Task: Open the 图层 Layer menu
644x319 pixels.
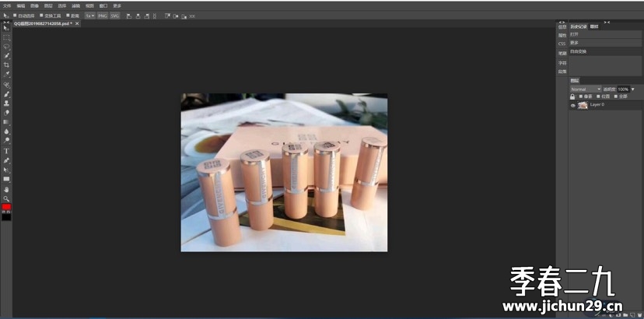Action: click(x=48, y=6)
